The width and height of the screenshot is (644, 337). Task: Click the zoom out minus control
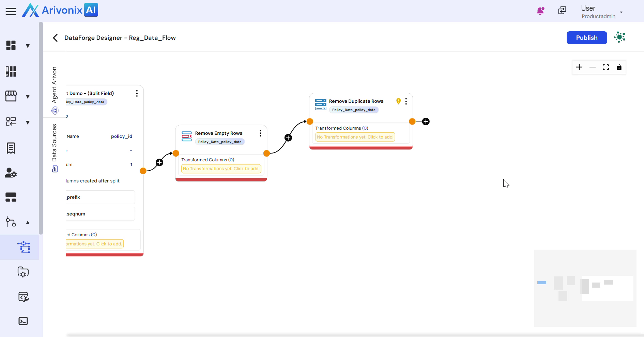pyautogui.click(x=592, y=67)
